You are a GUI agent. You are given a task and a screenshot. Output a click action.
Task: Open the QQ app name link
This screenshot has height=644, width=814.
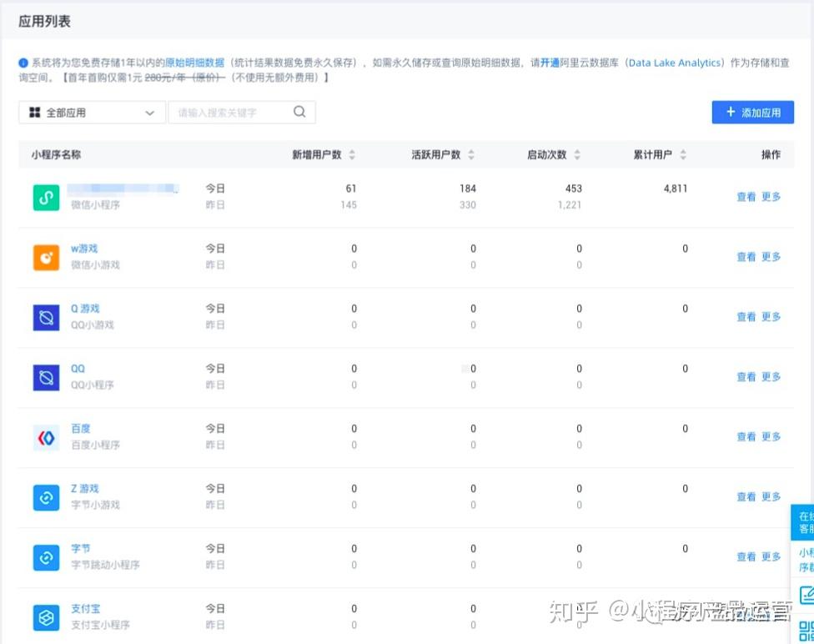(x=78, y=369)
